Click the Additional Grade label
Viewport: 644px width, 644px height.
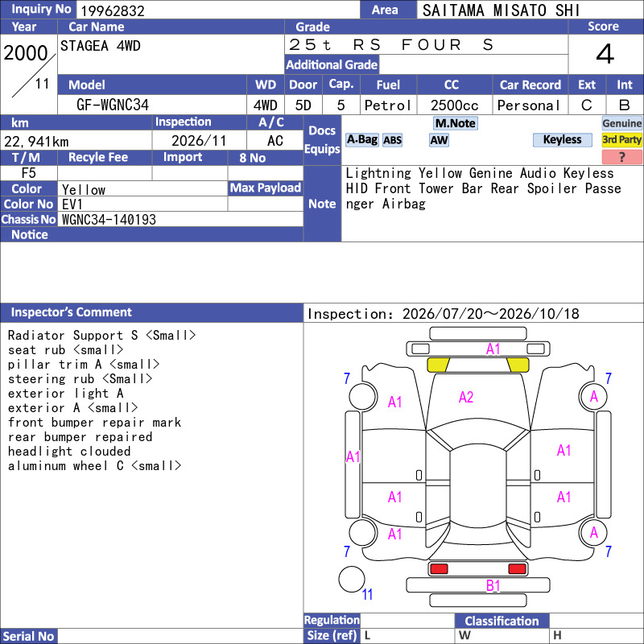[332, 64]
